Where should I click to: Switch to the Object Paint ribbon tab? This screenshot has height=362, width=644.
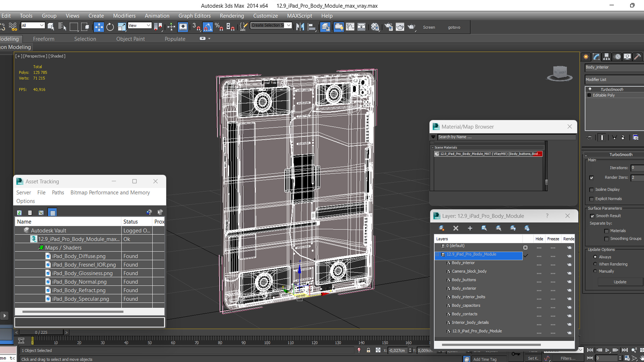(130, 39)
